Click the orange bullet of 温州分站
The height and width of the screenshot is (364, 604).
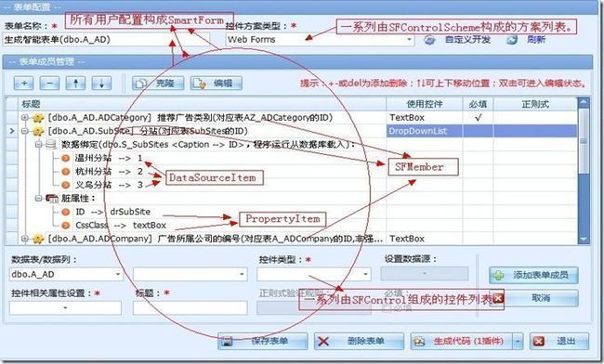click(65, 158)
